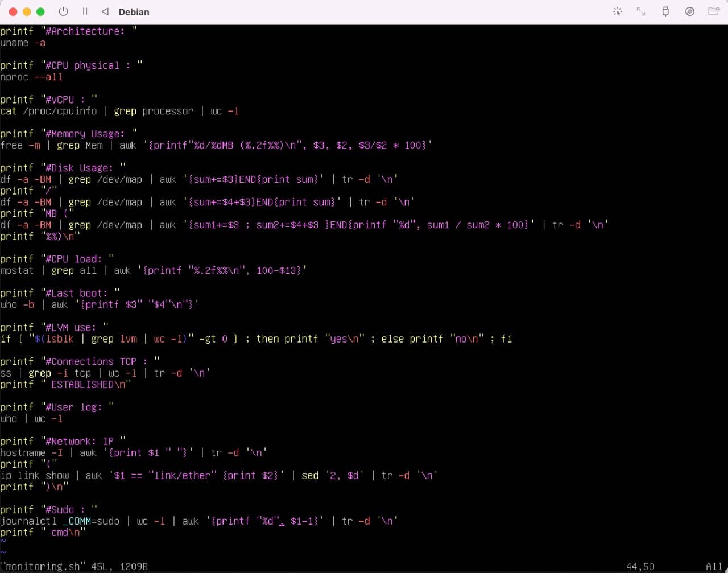Click the printf "(" line
The width and height of the screenshot is (728, 573).
[x=28, y=464]
